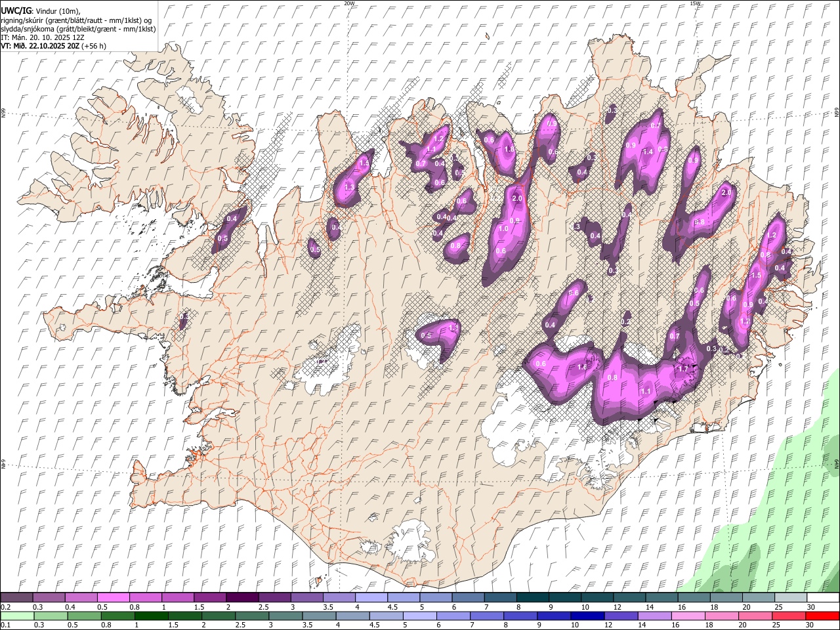Select the darkest green 1 swatch in lower legend
840x630 pixels.
(x=151, y=616)
